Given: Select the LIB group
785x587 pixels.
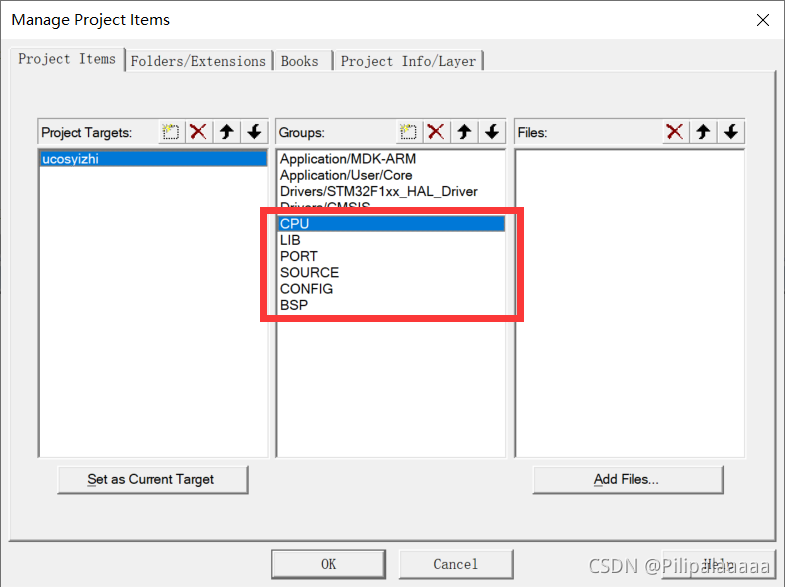Looking at the screenshot, I should [x=391, y=240].
